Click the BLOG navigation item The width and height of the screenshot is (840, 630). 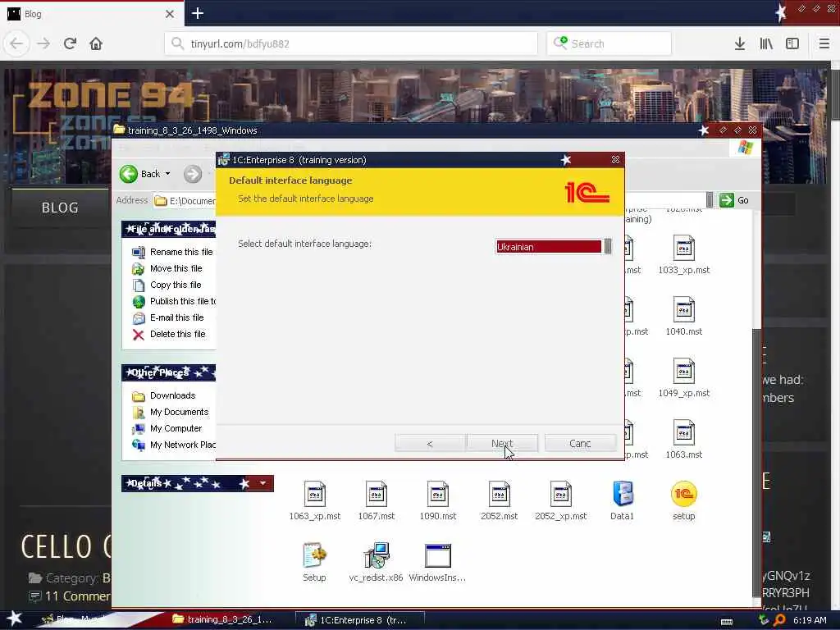click(x=60, y=208)
